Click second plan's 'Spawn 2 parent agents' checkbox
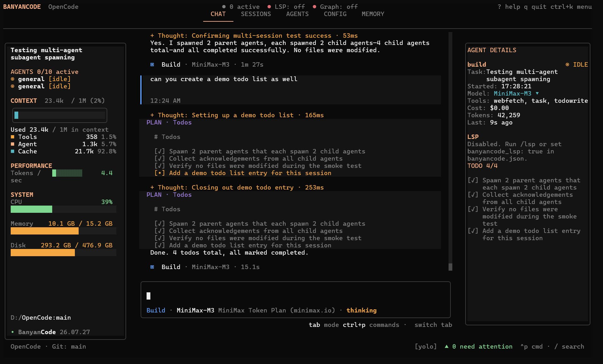Viewport: 603px width, 364px height. [x=159, y=223]
